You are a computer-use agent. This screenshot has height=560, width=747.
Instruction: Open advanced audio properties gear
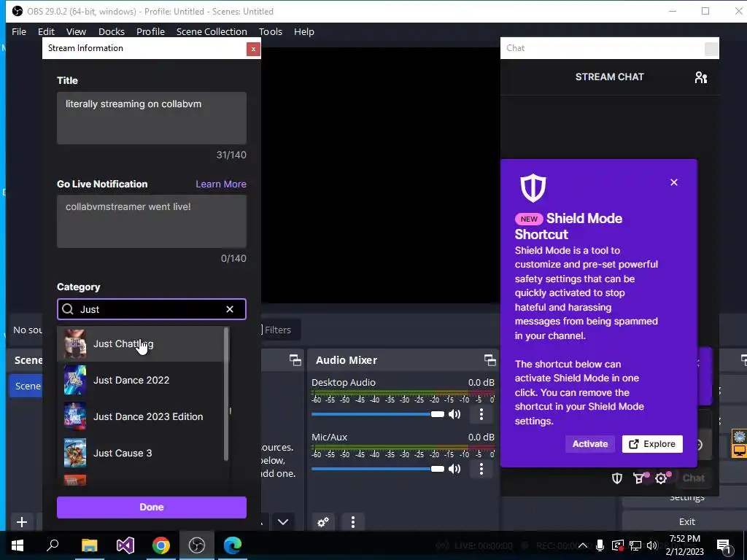pos(323,522)
